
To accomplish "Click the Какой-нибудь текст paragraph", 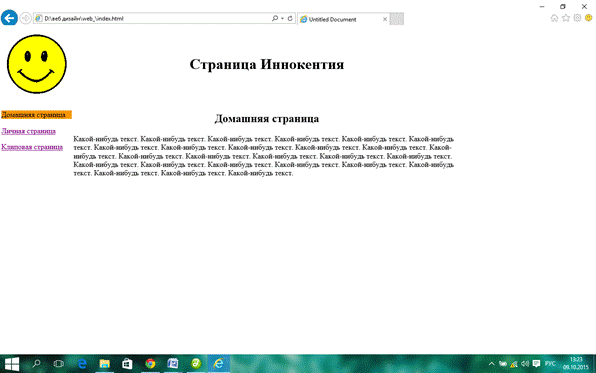I will [x=263, y=156].
